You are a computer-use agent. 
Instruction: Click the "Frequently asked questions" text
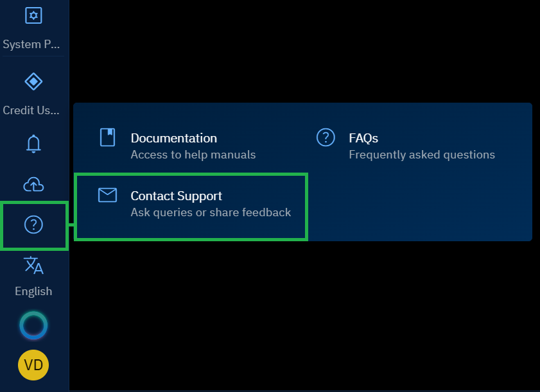pos(421,155)
